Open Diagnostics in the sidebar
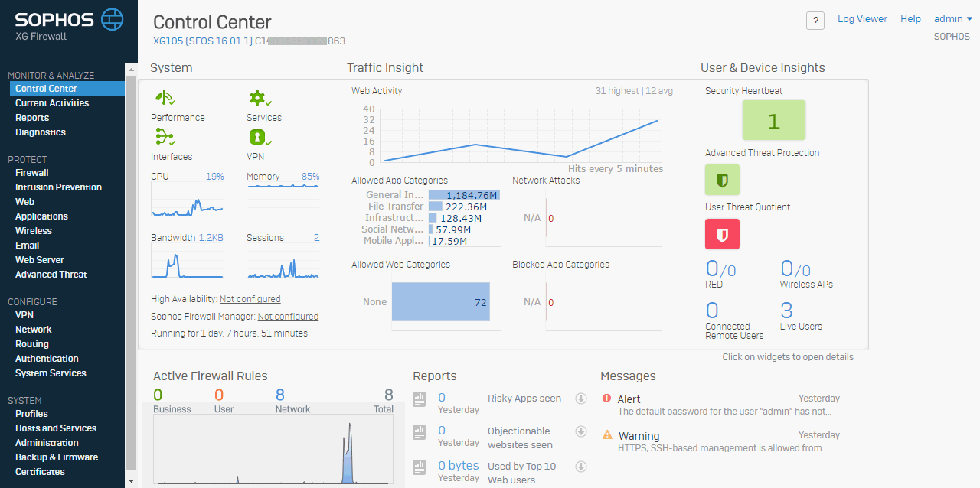Screen dimensions: 980x488 [41, 132]
